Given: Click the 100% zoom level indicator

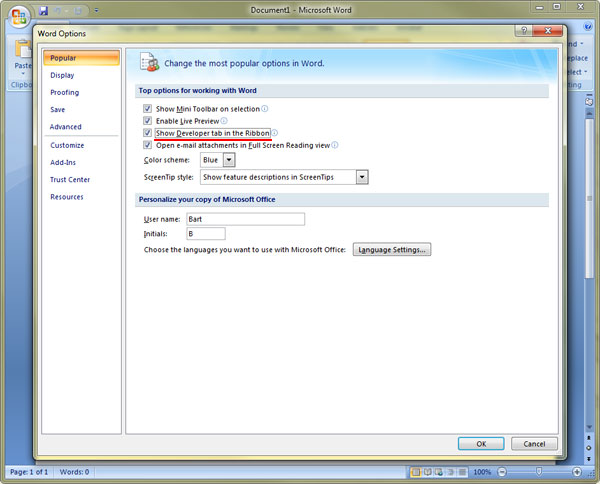Looking at the screenshot, I should [x=482, y=472].
